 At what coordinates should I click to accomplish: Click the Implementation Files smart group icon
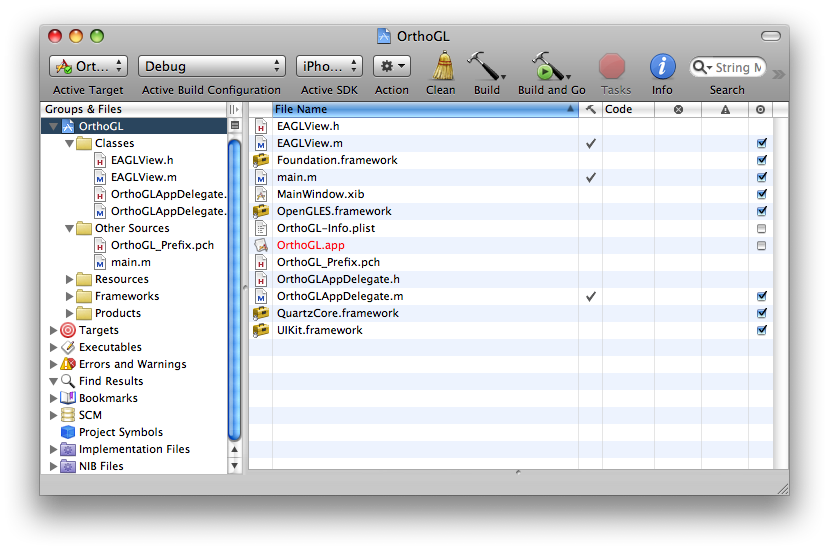pyautogui.click(x=68, y=449)
